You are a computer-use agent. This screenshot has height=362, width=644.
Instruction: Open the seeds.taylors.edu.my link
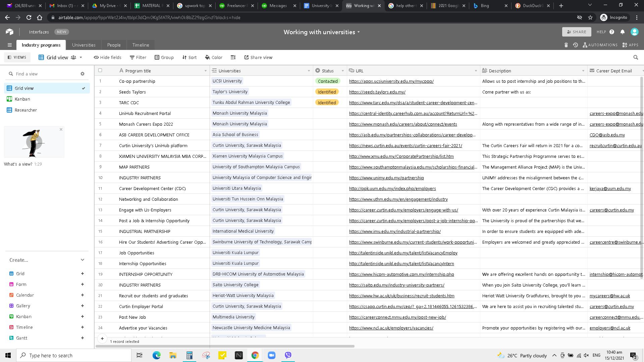point(377,92)
